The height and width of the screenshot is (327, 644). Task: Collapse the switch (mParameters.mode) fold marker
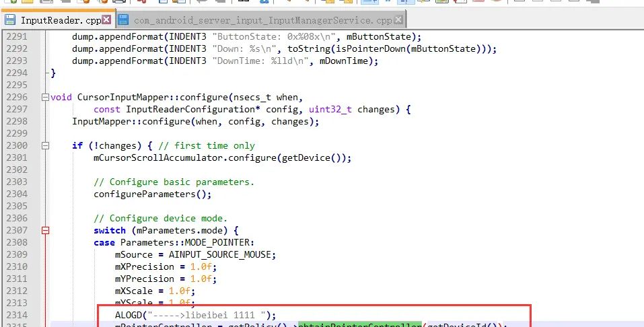coord(45,231)
